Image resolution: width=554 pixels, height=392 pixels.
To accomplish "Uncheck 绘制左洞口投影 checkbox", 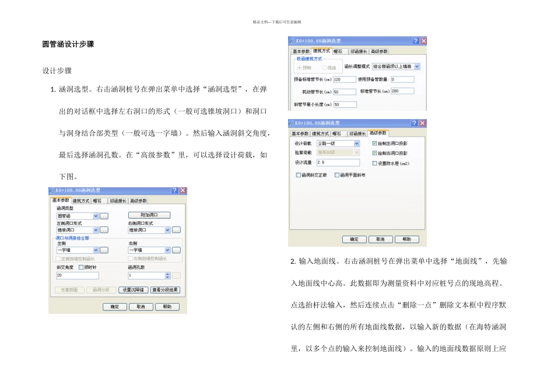I will [x=374, y=143].
